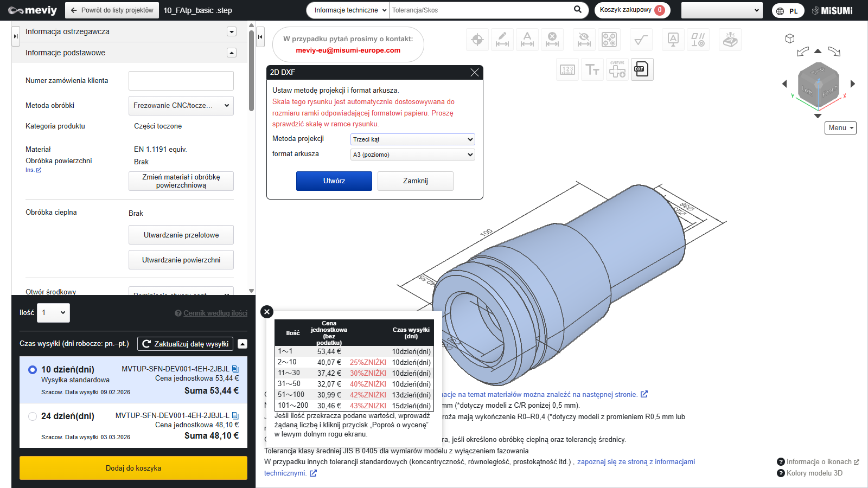Select the 10 dzień(dni) shipping radio button

(33, 370)
